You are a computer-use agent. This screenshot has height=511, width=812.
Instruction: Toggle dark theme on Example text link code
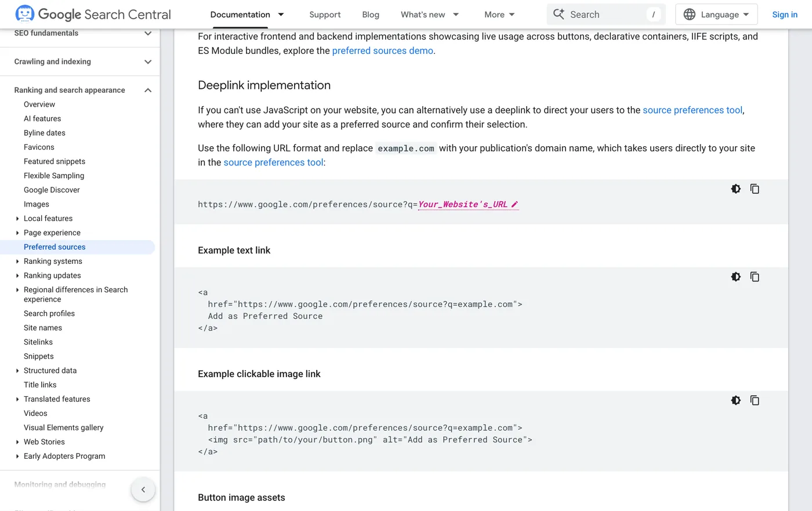point(735,277)
